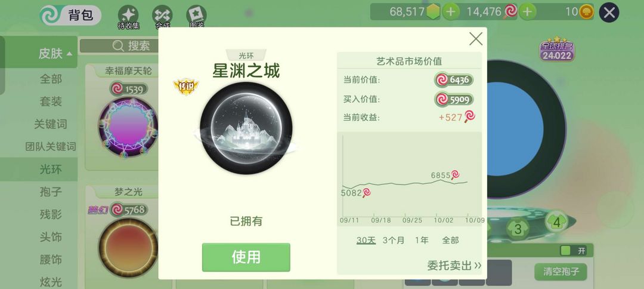This screenshot has height=289, width=644.
Task: Switch to the 孢子 category
Action: click(x=51, y=192)
